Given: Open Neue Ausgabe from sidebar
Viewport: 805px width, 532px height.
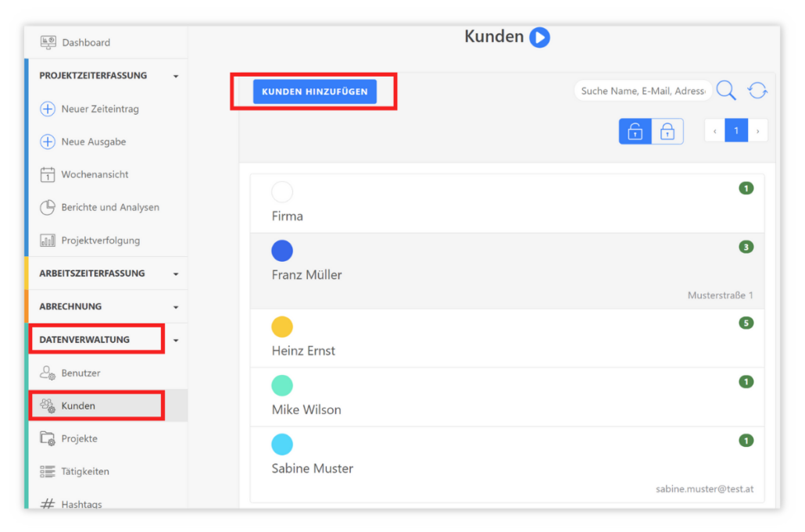Looking at the screenshot, I should (93, 142).
